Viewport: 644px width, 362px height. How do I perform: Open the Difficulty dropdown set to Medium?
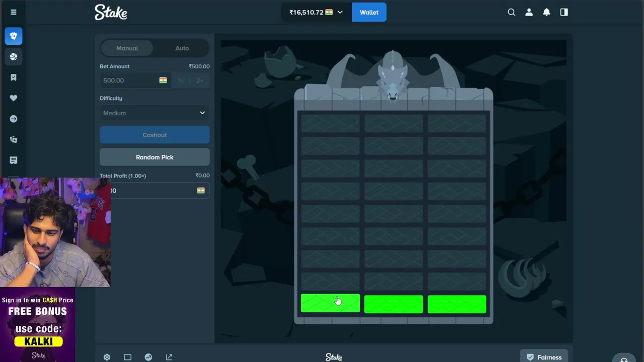(154, 113)
